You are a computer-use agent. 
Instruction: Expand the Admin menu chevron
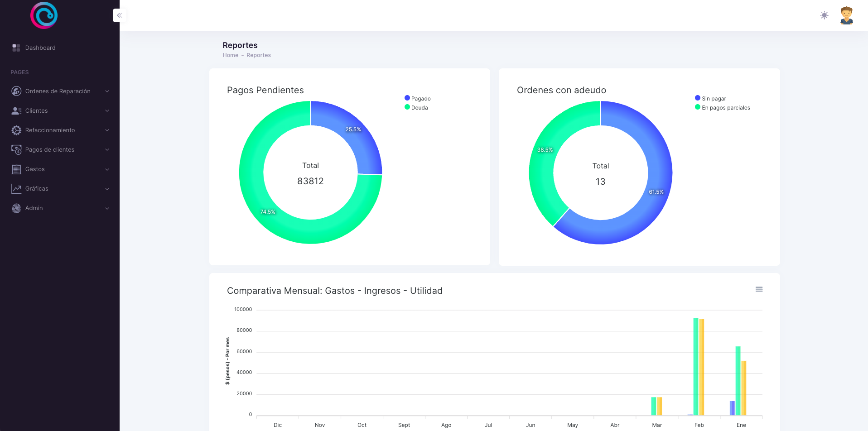[x=107, y=208]
